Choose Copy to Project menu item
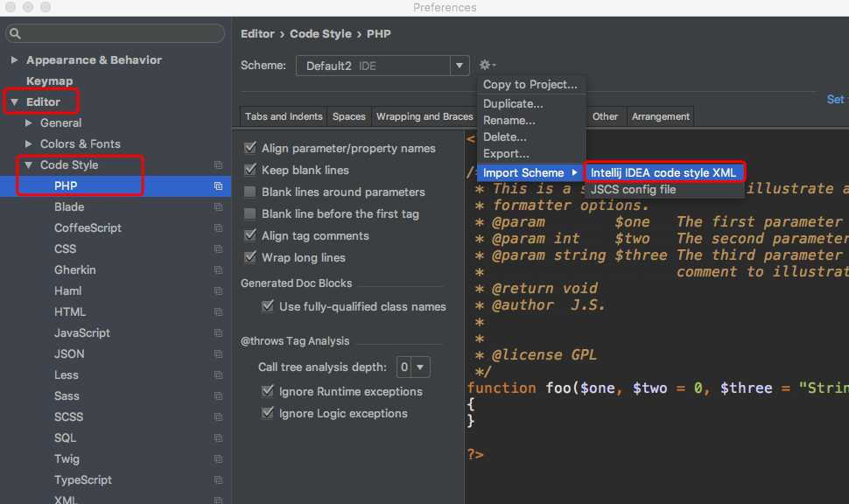This screenshot has width=849, height=504. pos(530,85)
